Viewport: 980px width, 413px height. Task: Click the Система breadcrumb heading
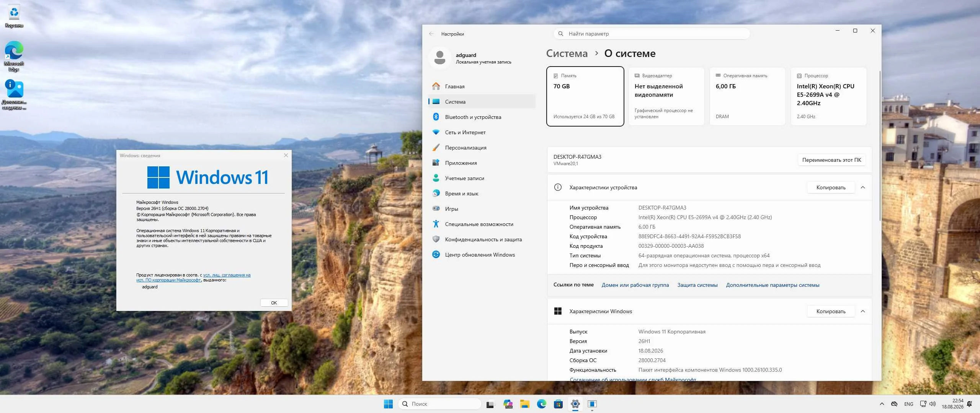click(567, 54)
